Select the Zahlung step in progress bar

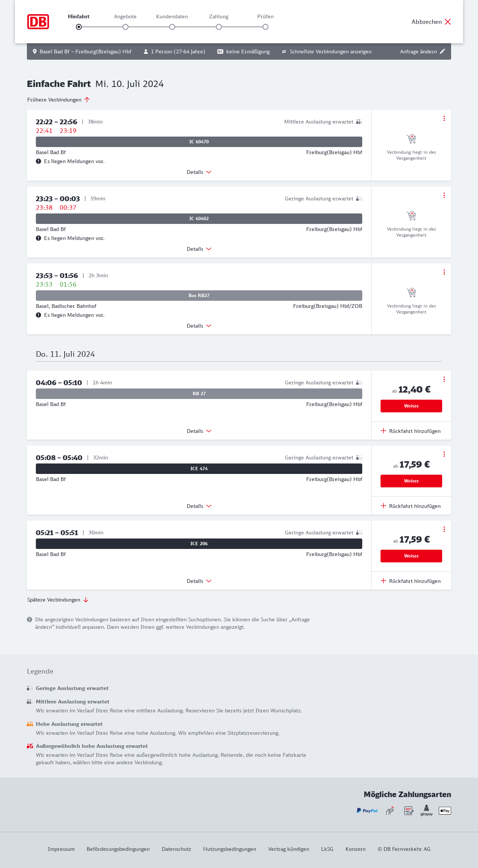coord(219,26)
